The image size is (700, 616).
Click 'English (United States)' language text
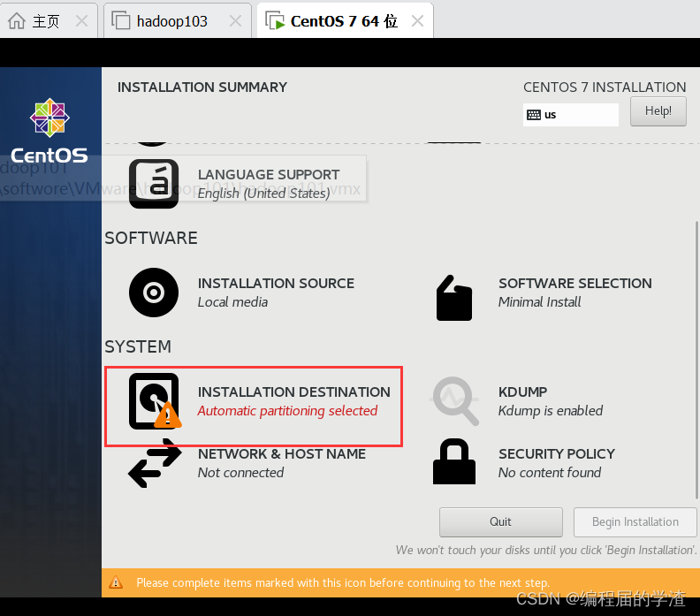[264, 194]
